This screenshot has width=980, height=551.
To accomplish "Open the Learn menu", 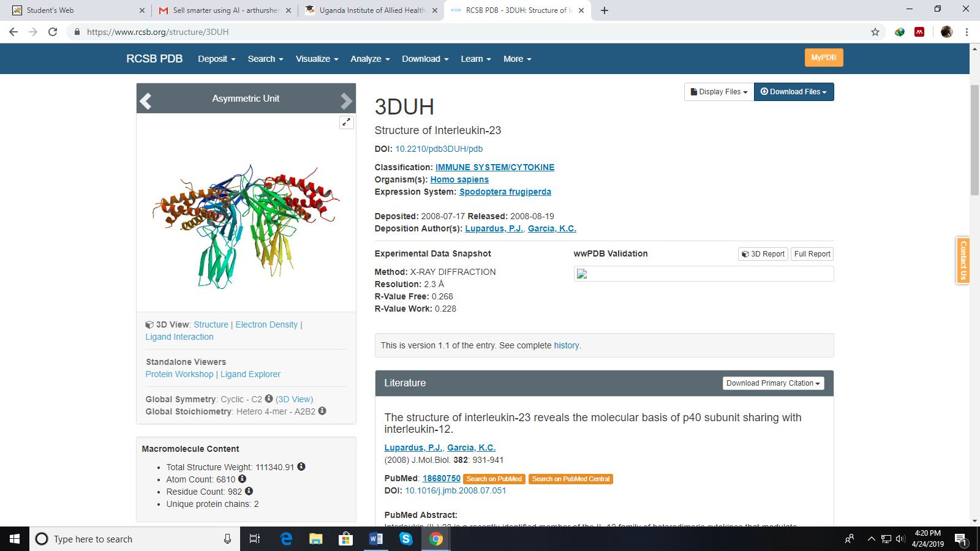I will click(x=476, y=59).
